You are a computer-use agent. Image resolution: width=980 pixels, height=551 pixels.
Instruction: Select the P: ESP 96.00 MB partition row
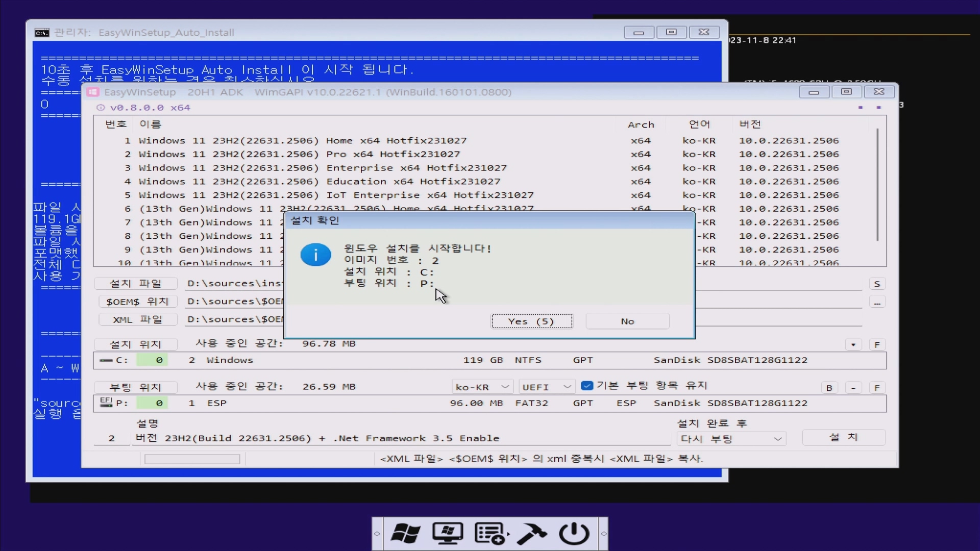[x=489, y=403]
